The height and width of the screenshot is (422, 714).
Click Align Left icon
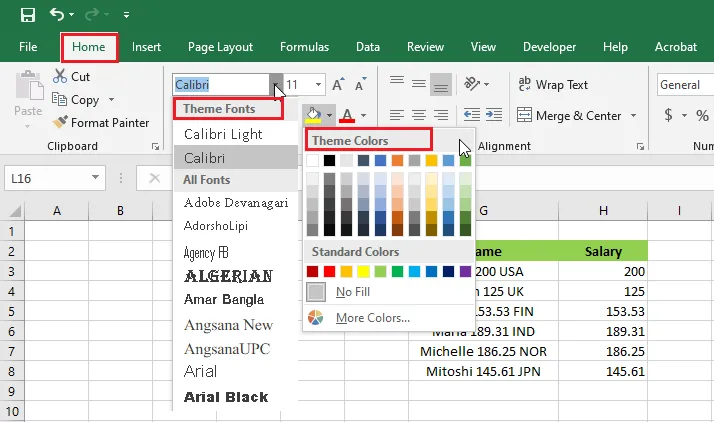coord(397,115)
